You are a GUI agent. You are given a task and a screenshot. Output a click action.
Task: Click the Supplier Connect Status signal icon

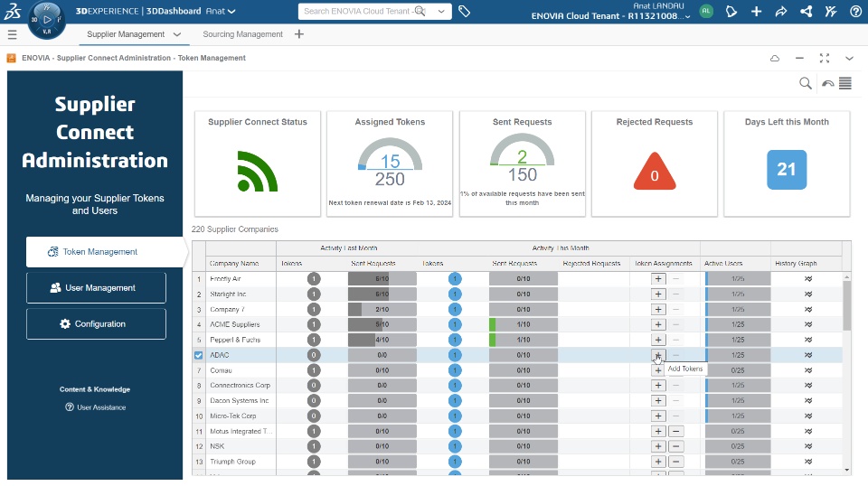258,172
